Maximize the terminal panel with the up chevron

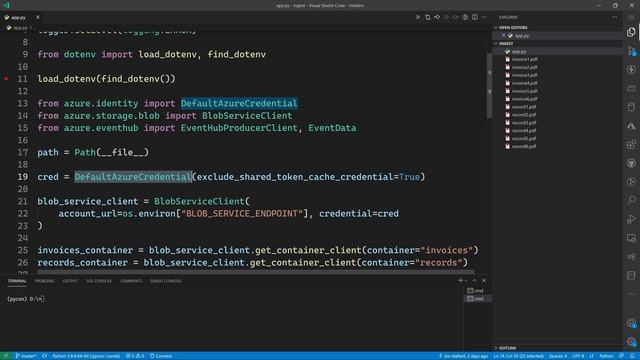point(474,280)
